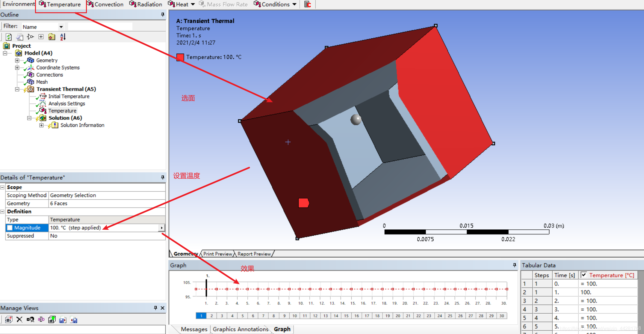644x334 pixels.
Task: Click the Radiation load toolbar button
Action: click(146, 4)
